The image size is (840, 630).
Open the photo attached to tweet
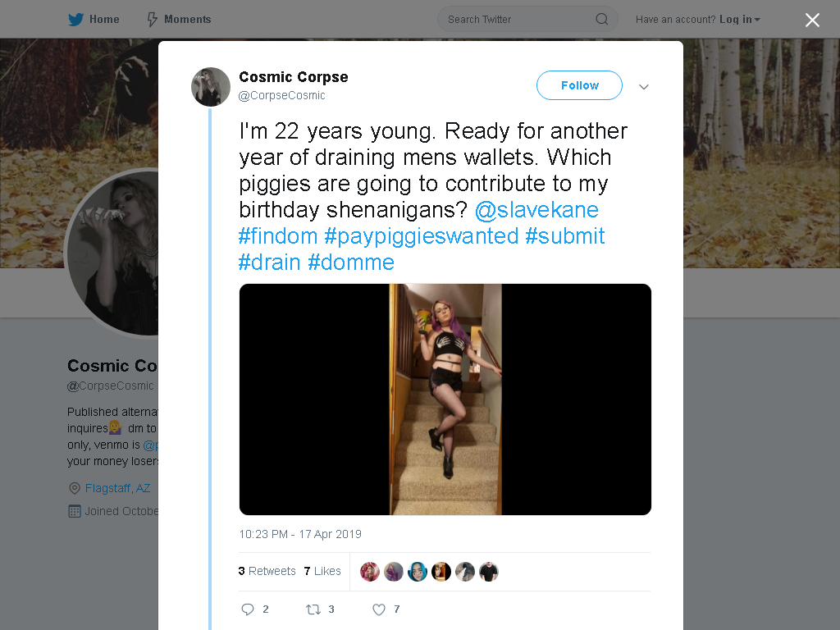[445, 399]
